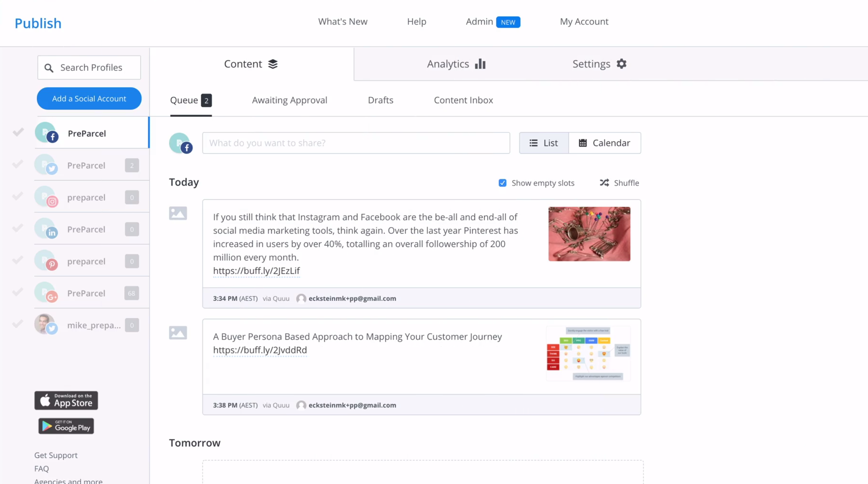The width and height of the screenshot is (868, 484).
Task: Click mike_prepa profile photo avatar
Action: coord(46,324)
